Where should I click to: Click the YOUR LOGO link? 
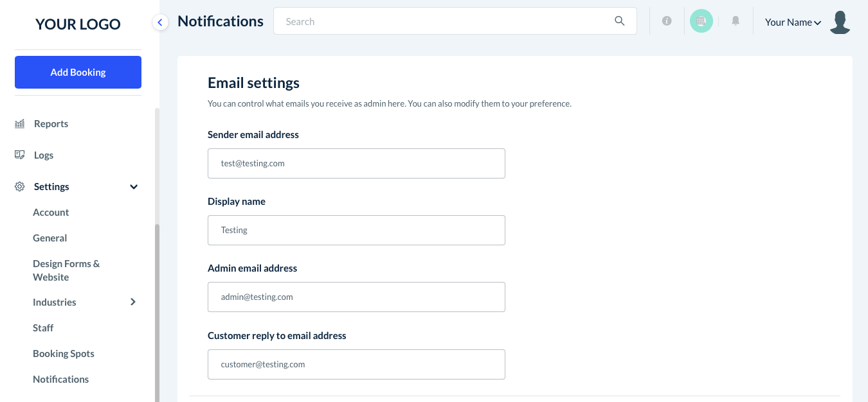coord(78,24)
